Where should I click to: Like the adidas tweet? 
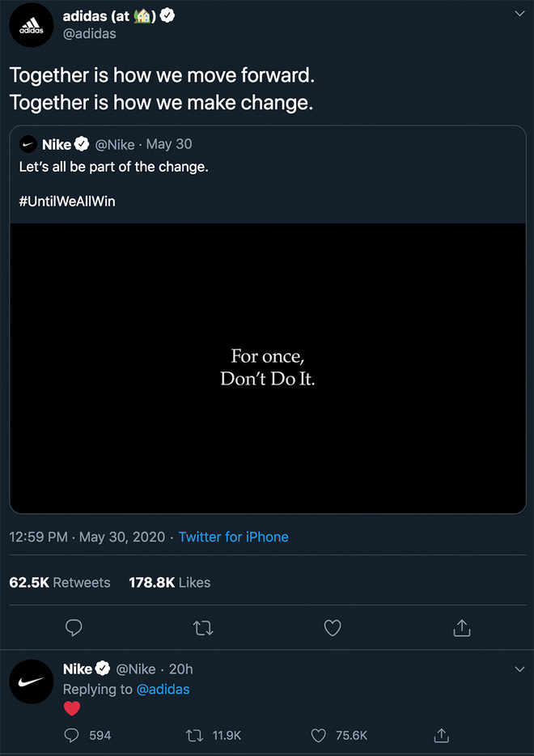[x=333, y=628]
